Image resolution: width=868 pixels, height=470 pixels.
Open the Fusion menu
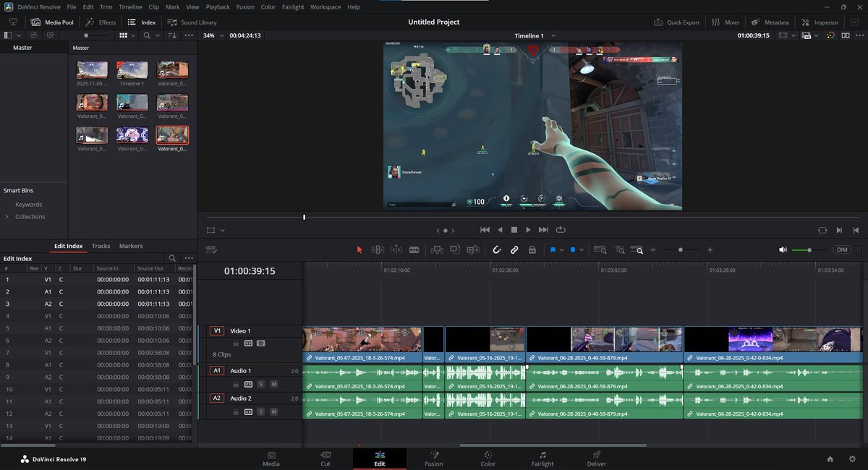point(245,7)
